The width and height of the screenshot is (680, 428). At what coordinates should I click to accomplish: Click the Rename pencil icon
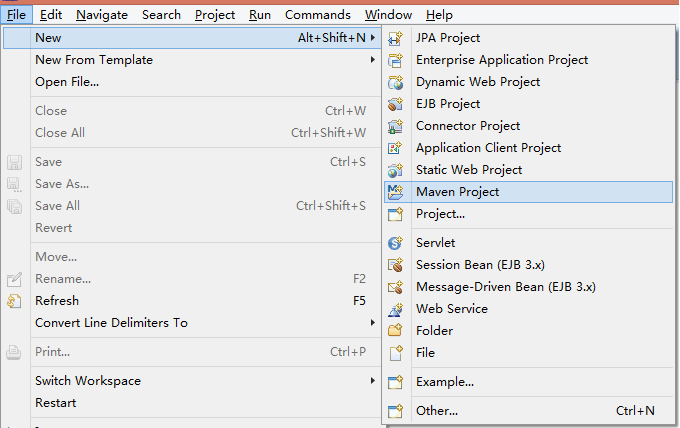[14, 279]
